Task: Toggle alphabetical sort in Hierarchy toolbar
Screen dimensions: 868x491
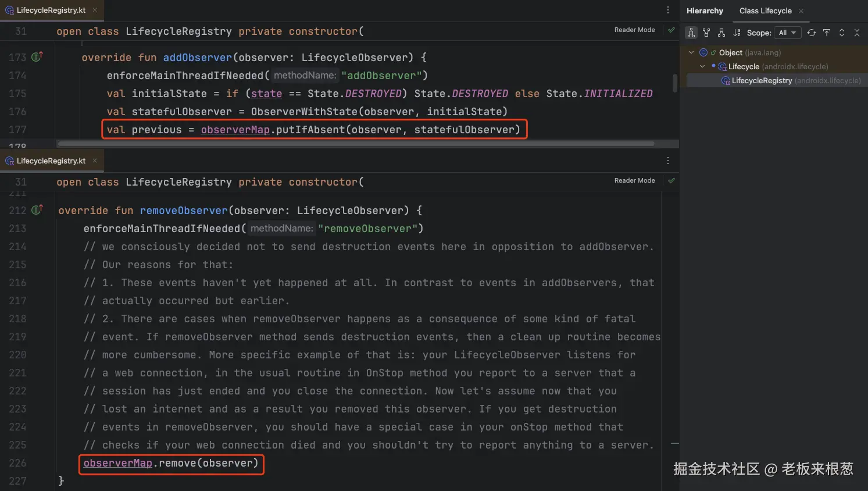Action: pos(737,33)
